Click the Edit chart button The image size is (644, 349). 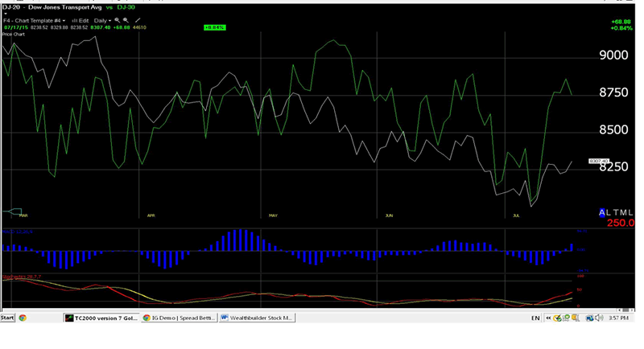[x=81, y=20]
